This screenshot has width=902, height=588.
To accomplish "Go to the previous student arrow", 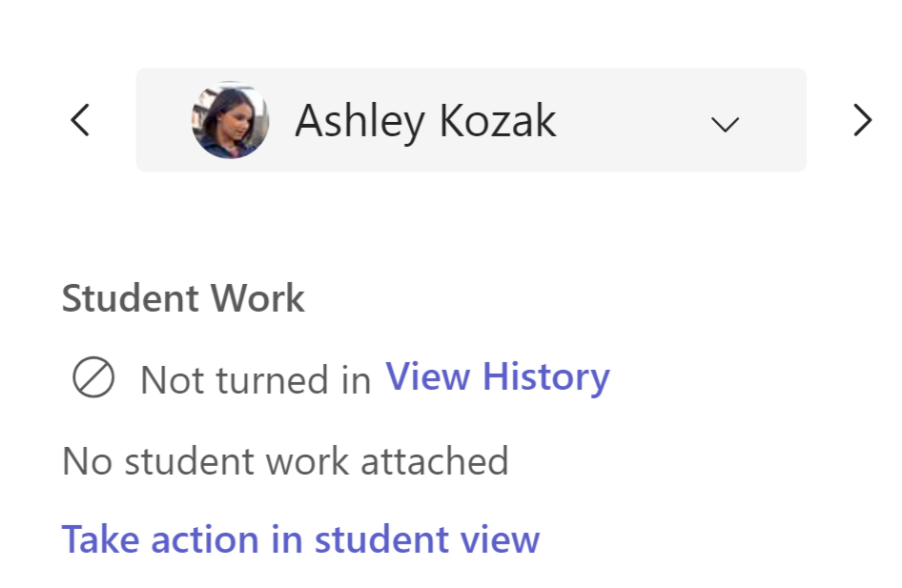I will (80, 120).
